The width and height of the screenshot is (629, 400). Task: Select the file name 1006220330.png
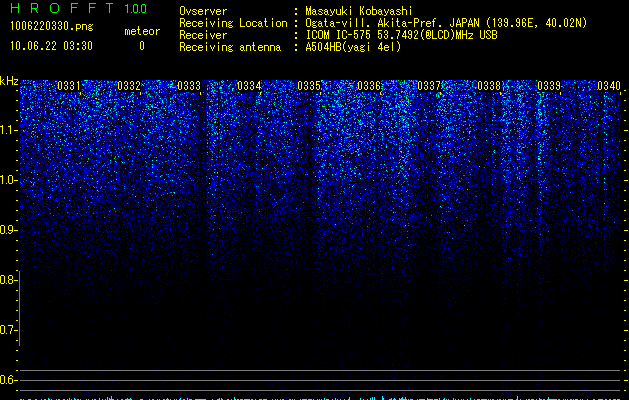[52, 26]
